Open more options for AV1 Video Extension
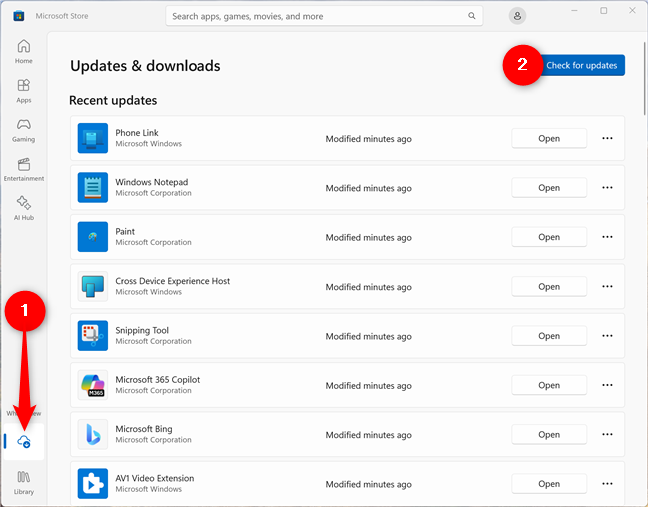This screenshot has height=507, width=648. [x=607, y=484]
